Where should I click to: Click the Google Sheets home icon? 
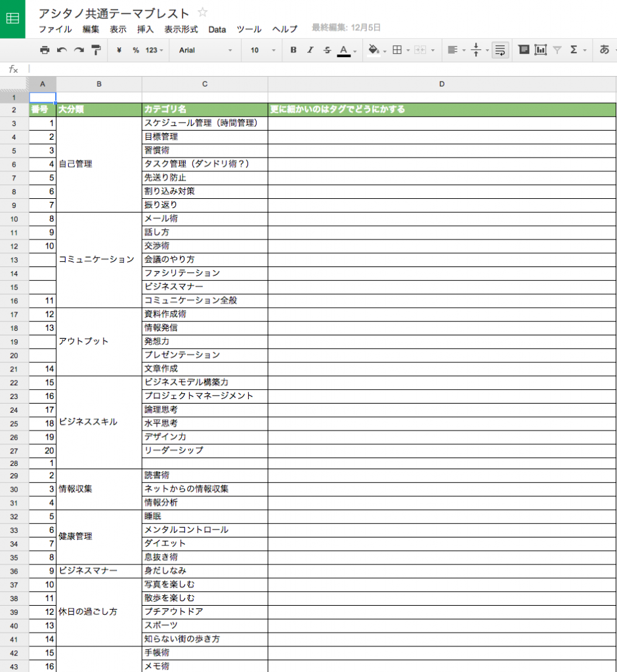pyautogui.click(x=12, y=19)
